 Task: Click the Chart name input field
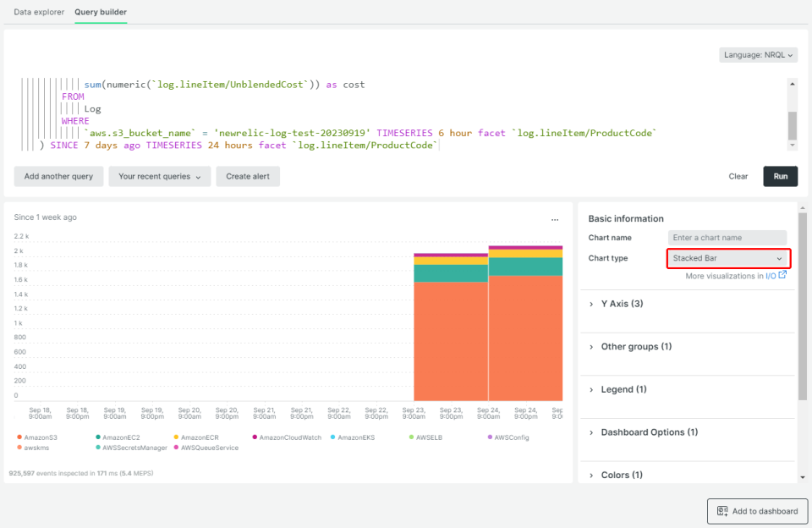(x=727, y=238)
